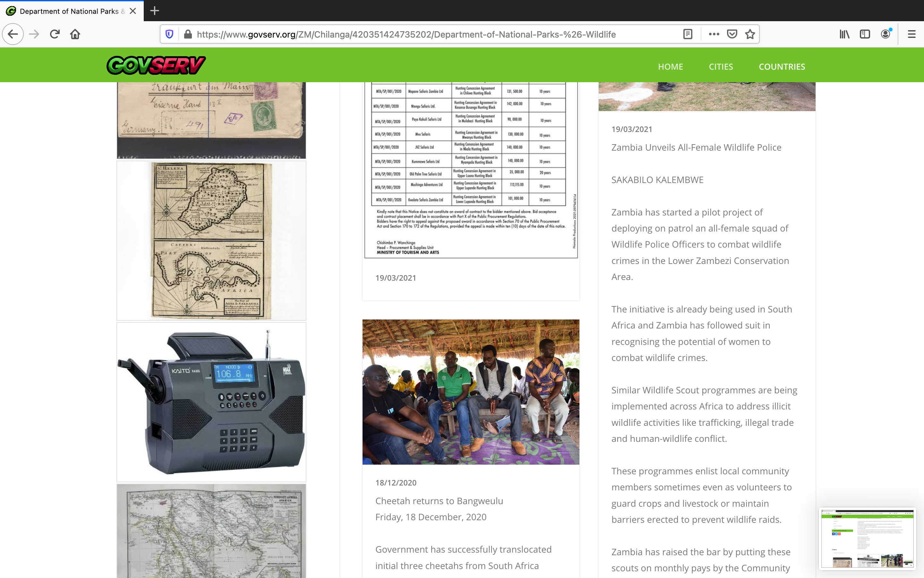Open the community meeting photo
This screenshot has width=924, height=578.
[x=471, y=392]
